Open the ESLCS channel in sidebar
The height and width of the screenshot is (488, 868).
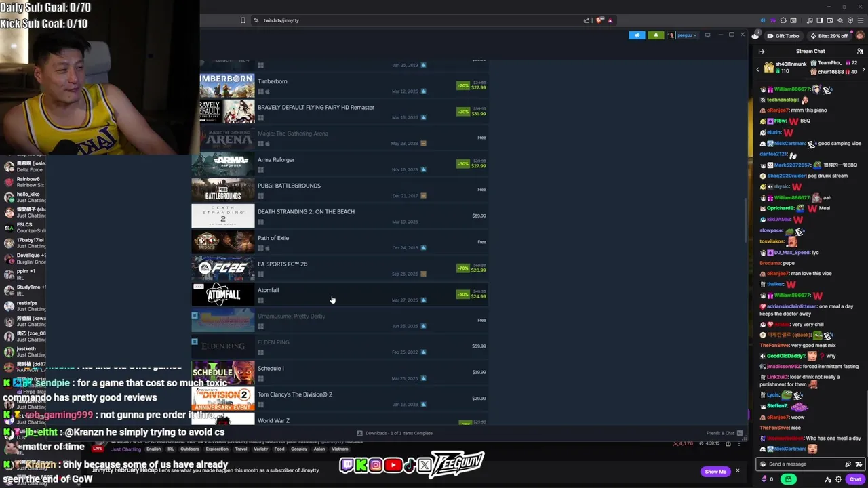click(24, 228)
